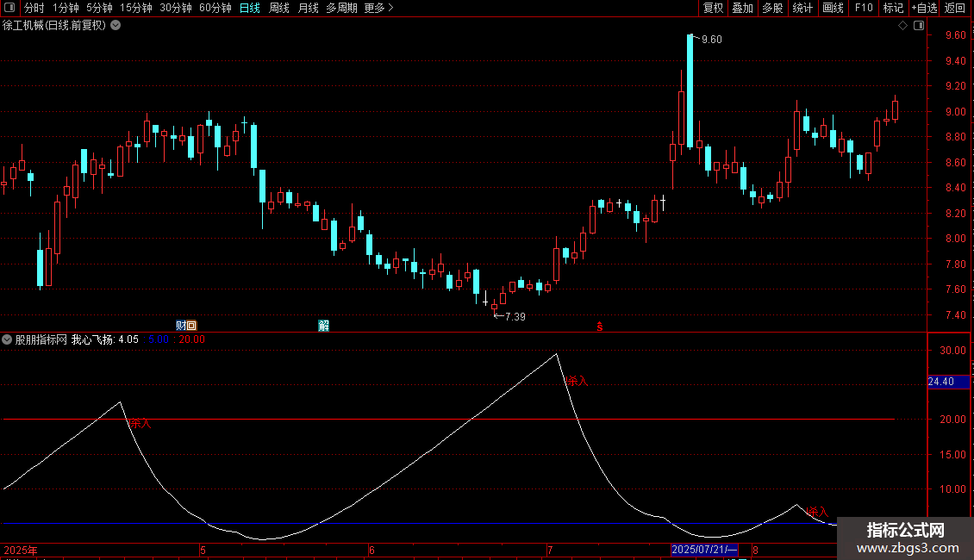The image size is (974, 560).
Task: Click the 杀入 signal near the blue line
Action: 817,513
